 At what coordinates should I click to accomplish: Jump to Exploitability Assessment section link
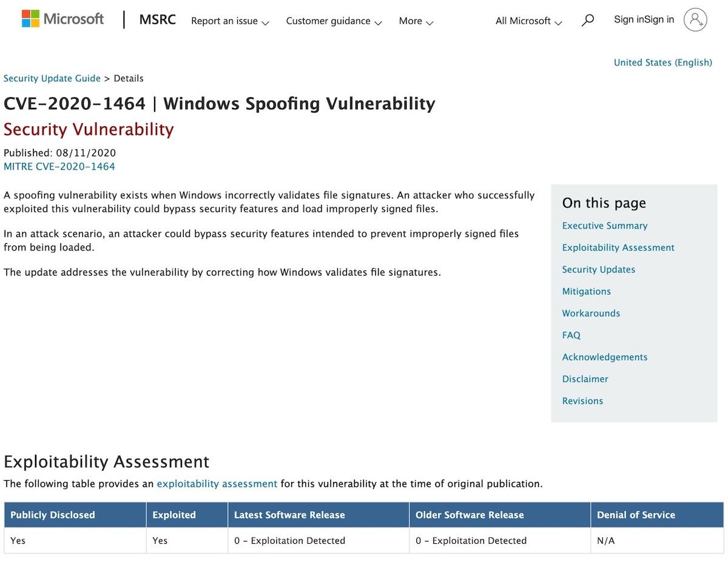[x=618, y=247]
